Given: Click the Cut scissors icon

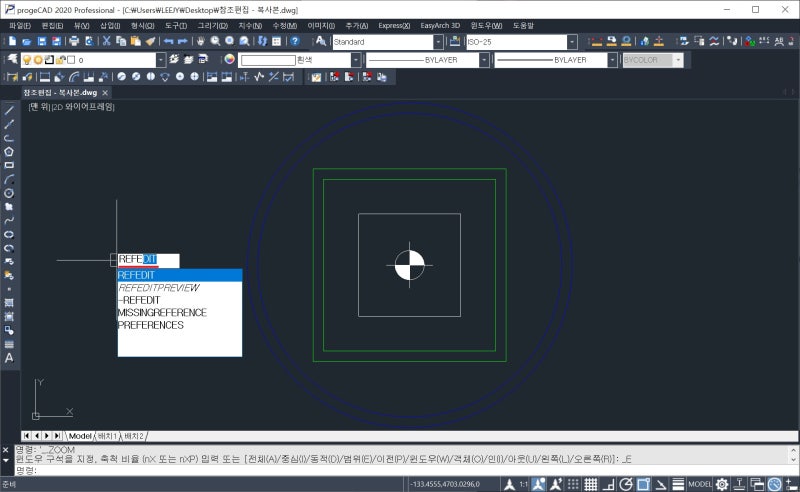Looking at the screenshot, I should (x=106, y=41).
